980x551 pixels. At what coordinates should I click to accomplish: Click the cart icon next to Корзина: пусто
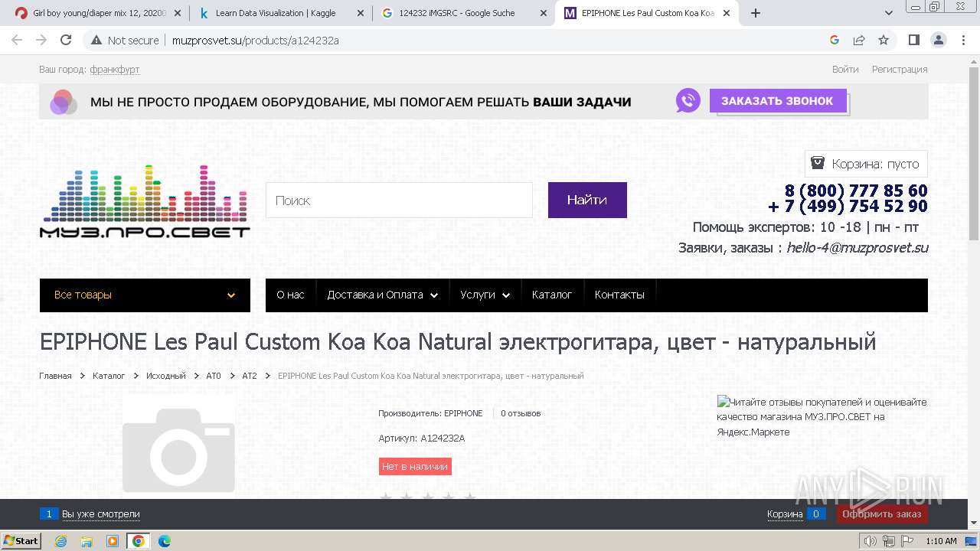(x=818, y=163)
